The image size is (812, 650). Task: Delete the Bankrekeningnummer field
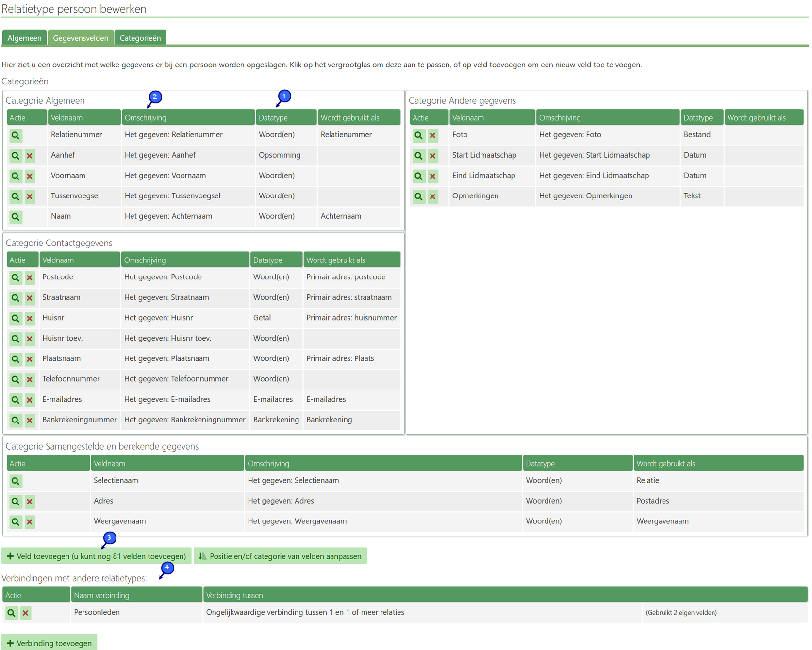pos(30,420)
